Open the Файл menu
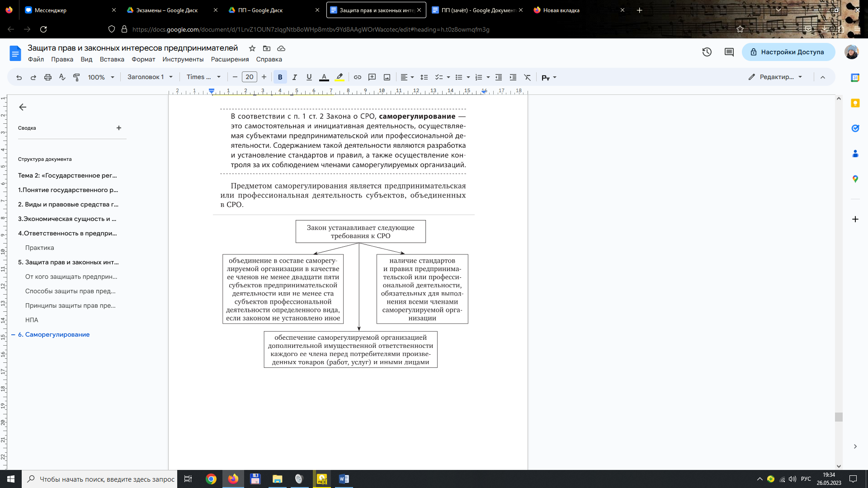The image size is (868, 488). pos(36,59)
